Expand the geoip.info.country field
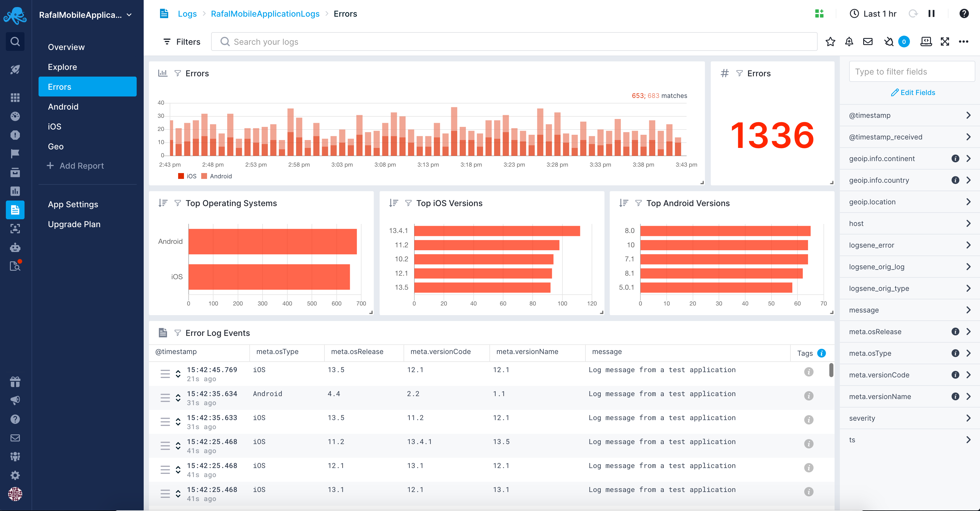This screenshot has width=980, height=511. click(x=969, y=180)
